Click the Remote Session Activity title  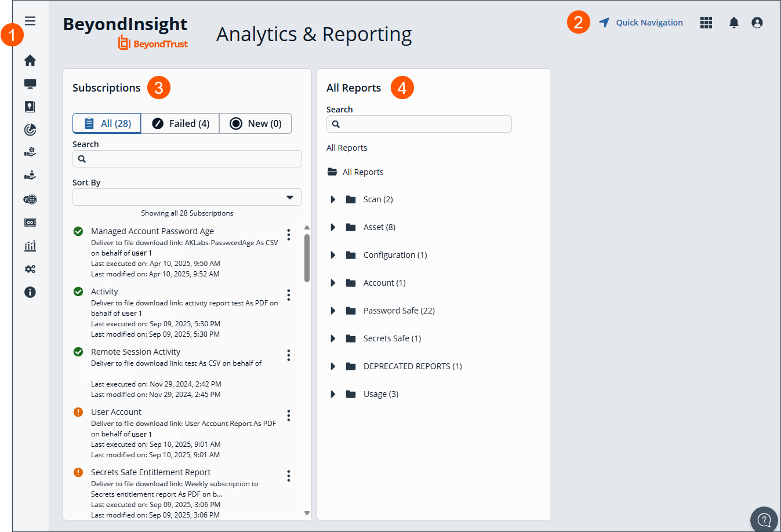click(136, 352)
